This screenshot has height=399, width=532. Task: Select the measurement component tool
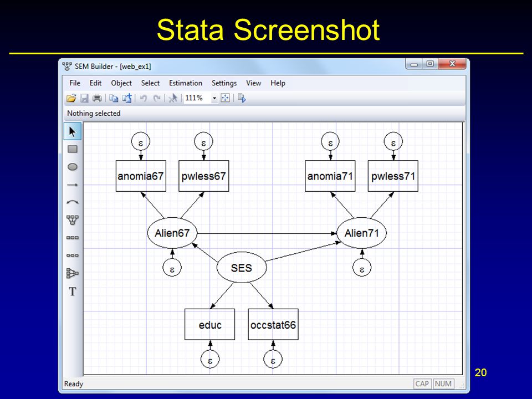click(72, 220)
